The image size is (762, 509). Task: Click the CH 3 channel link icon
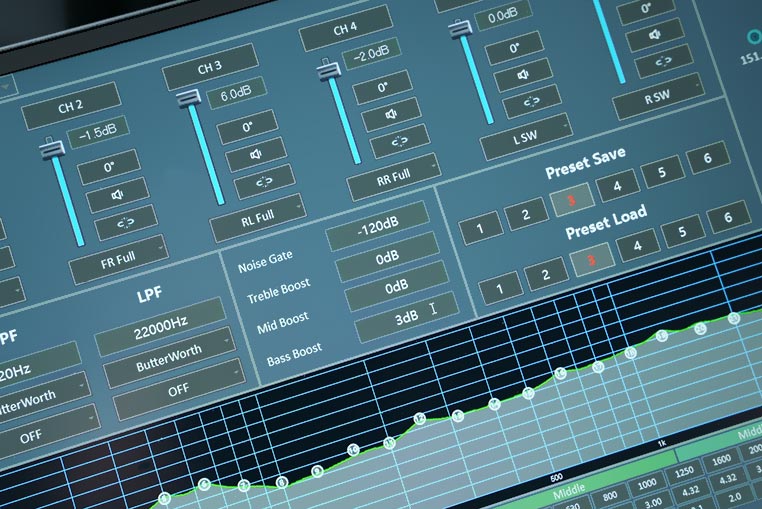tap(264, 182)
